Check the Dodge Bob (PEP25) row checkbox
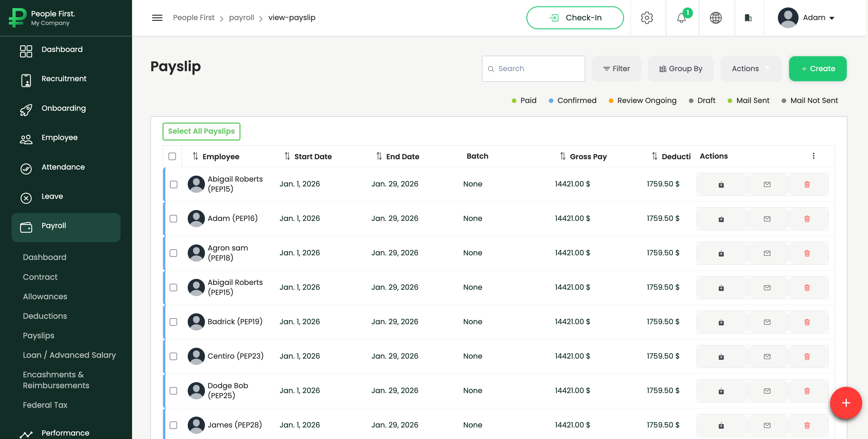Screen dimensions: 868x439 click(174, 391)
